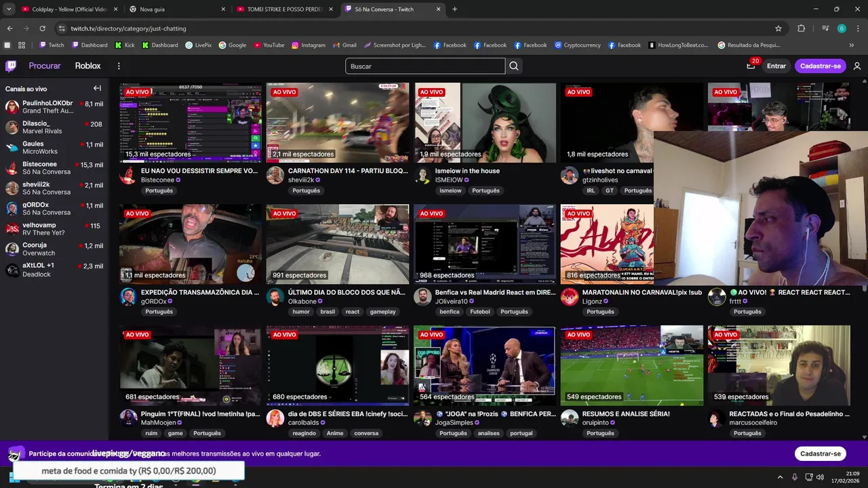Open the CARNATHON DAY 114 stream thumbnail
Image resolution: width=868 pixels, height=488 pixels.
coord(338,123)
